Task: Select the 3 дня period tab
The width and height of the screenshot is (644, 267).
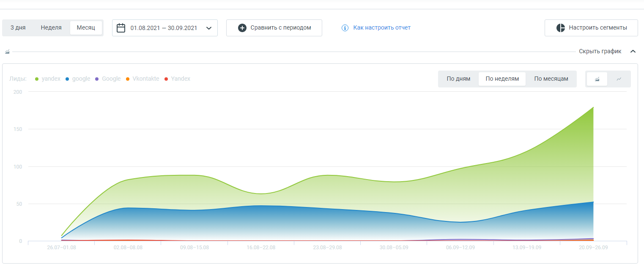Action: [18, 28]
